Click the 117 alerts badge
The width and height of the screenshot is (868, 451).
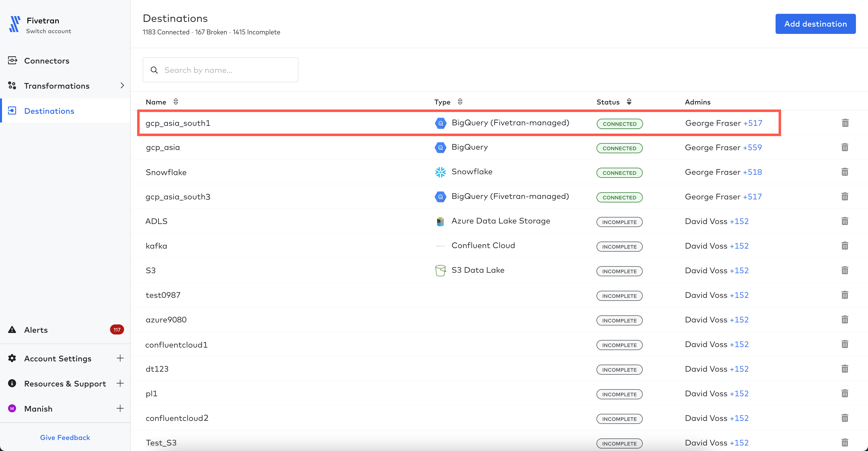[117, 329]
